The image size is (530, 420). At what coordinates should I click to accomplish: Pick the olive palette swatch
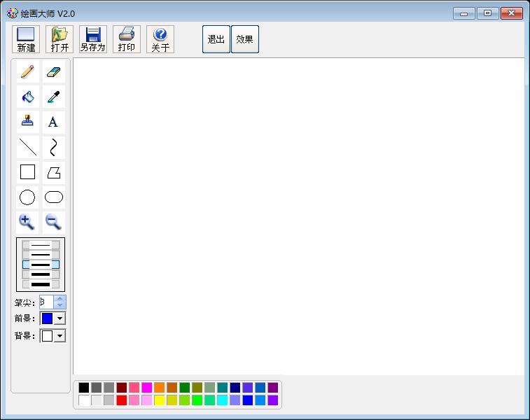(x=197, y=388)
